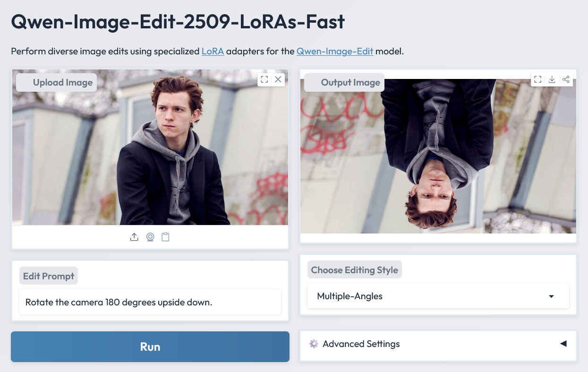Expand output image to fullscreen
Screen dimensions: 588x372
(537, 79)
